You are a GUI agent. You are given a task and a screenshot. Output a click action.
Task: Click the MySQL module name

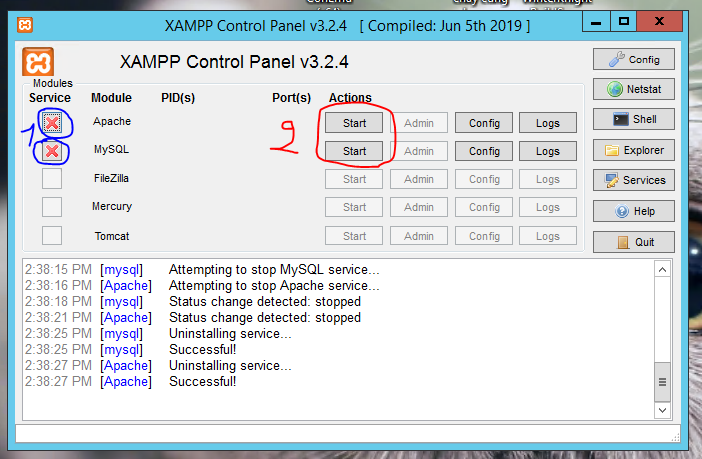(x=111, y=149)
